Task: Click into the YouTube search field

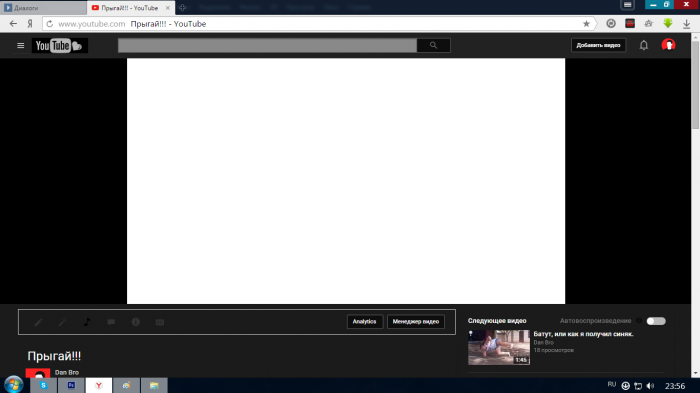Action: (267, 45)
